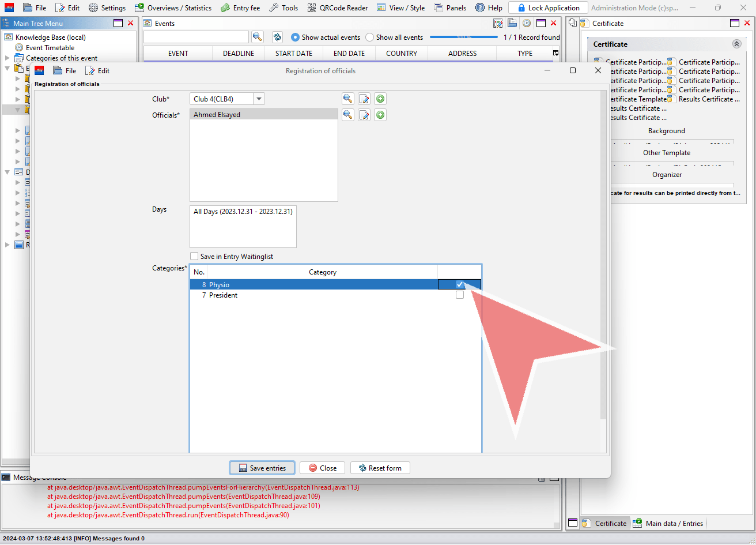
Task: Click the Main Tree Menu title icon
Action: (x=6, y=23)
